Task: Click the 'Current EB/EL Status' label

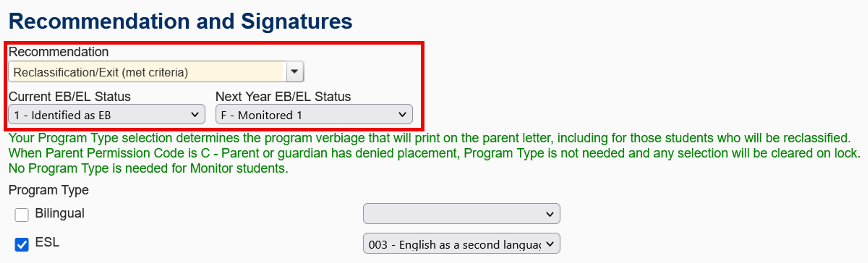Action: click(x=70, y=97)
